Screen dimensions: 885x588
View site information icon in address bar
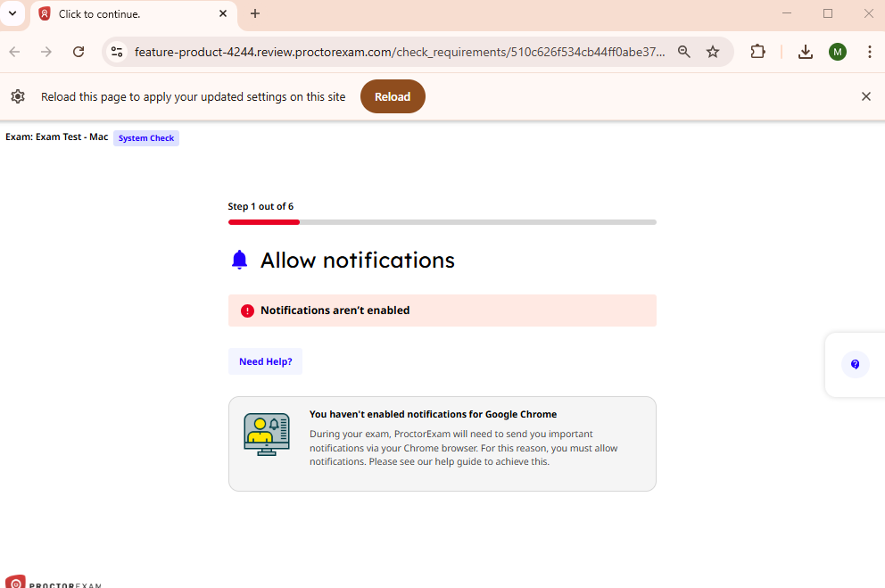[117, 52]
